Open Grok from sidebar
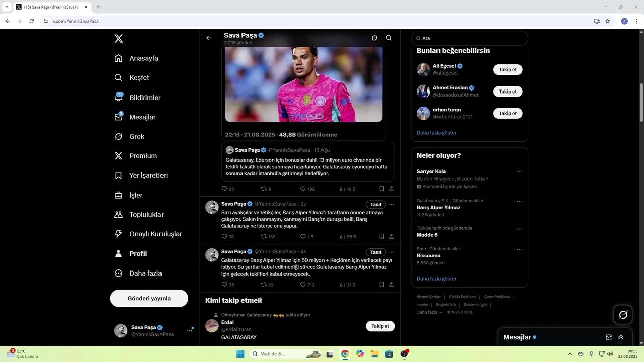The image size is (644, 362). [x=129, y=137]
